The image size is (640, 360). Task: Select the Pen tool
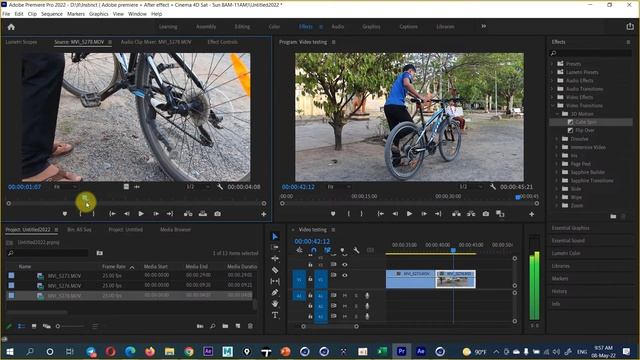(x=275, y=292)
